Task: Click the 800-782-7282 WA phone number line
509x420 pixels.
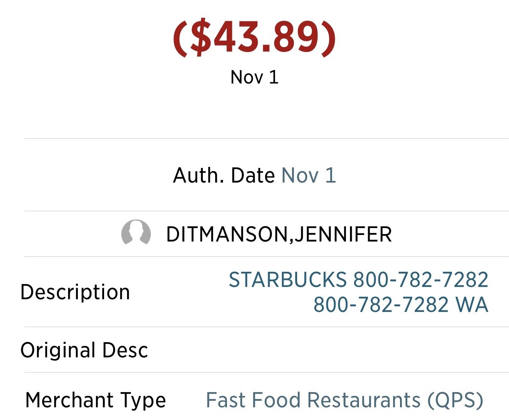Action: click(x=400, y=304)
